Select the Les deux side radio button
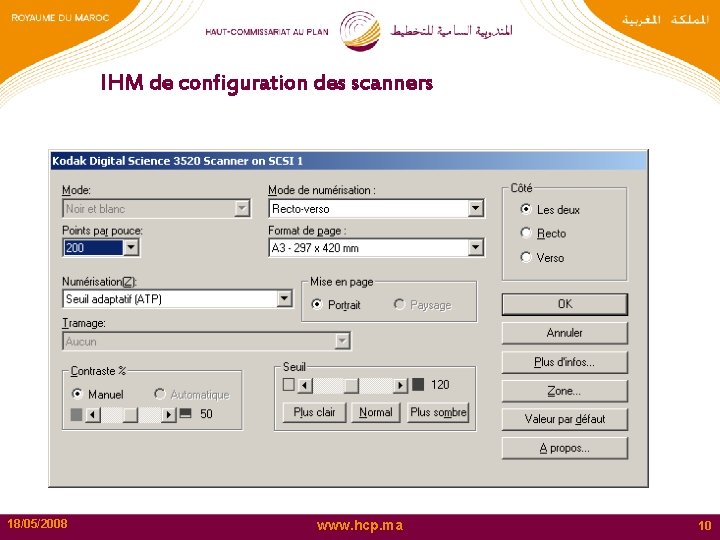Image resolution: width=720 pixels, height=540 pixels. [526, 209]
